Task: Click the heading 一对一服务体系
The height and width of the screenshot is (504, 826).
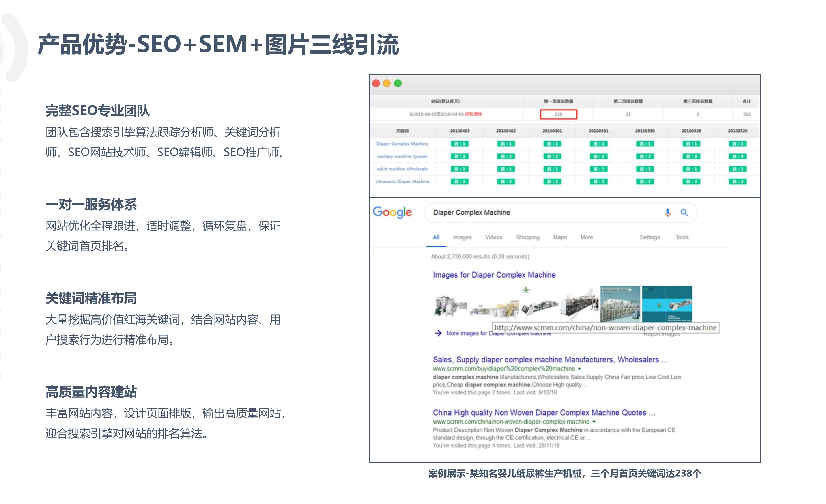Action: 91,205
